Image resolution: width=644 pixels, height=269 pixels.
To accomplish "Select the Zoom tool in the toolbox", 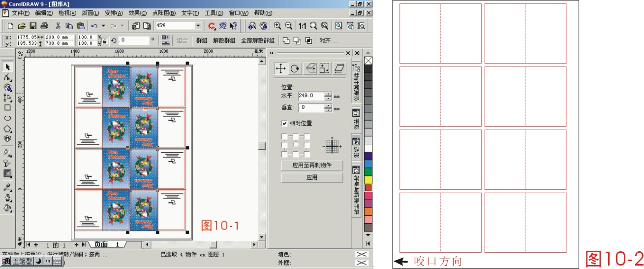I will pos(7,87).
